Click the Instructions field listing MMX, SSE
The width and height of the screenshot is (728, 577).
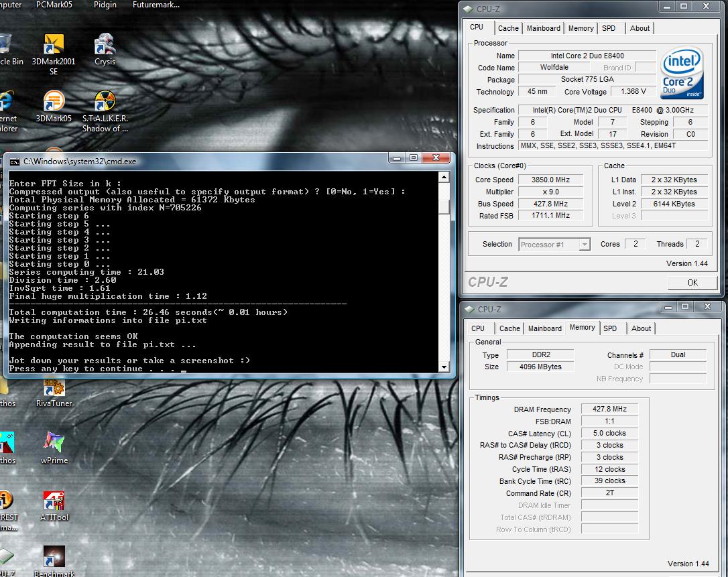coord(613,146)
